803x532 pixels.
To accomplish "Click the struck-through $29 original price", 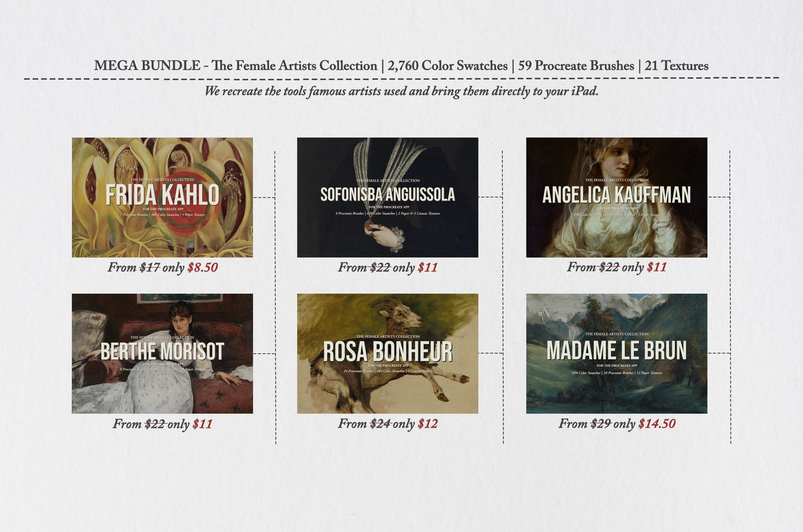I will pyautogui.click(x=601, y=424).
